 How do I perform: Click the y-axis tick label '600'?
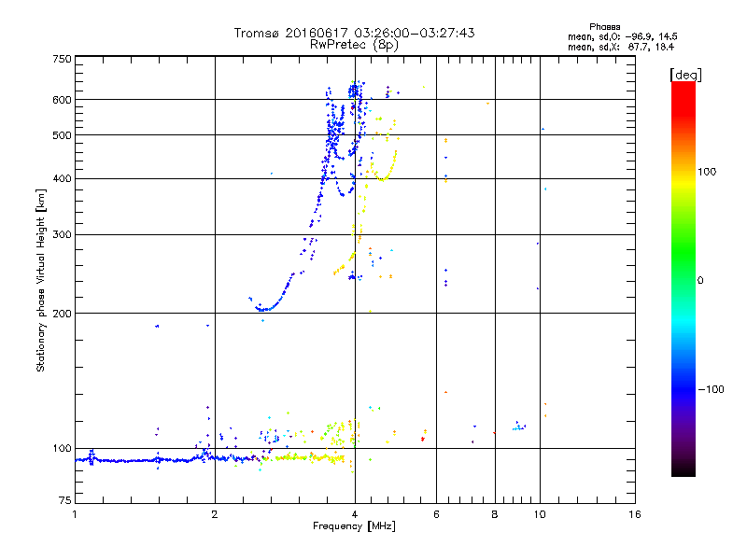62,100
